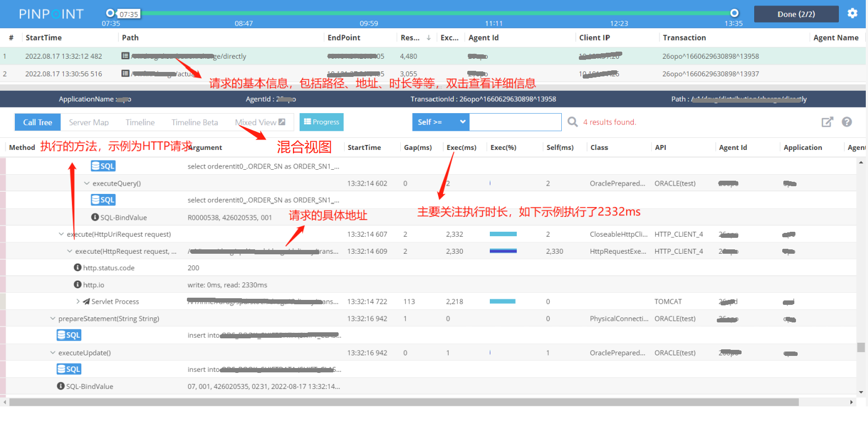Click the Done (2/2) button
The height and width of the screenshot is (435, 868).
[x=796, y=14]
